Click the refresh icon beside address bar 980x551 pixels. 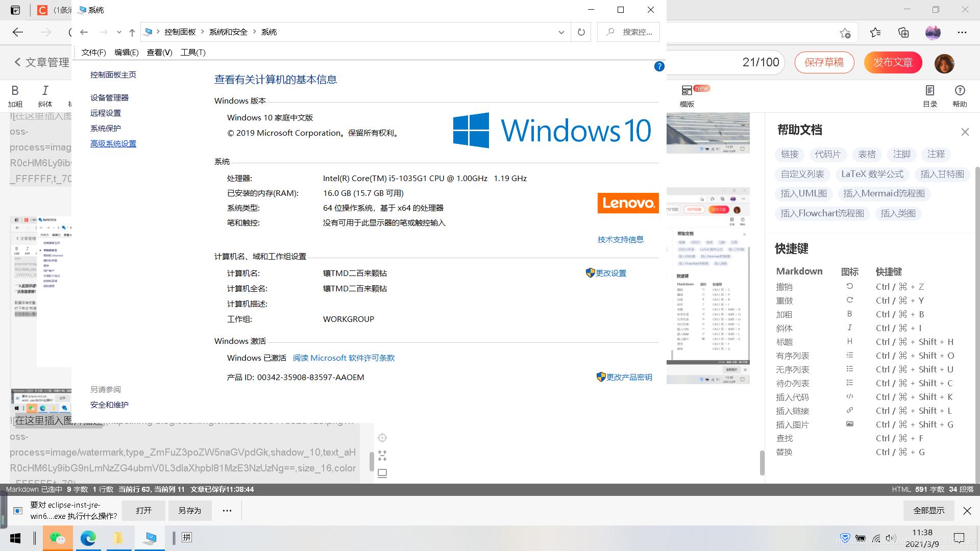(581, 32)
